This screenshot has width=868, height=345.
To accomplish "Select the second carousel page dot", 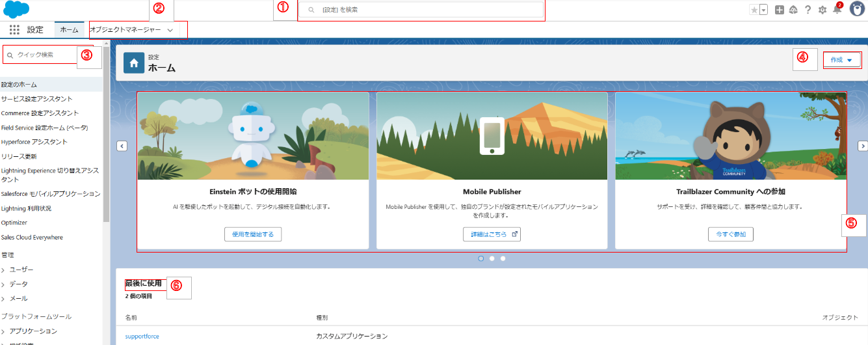I will tap(492, 258).
